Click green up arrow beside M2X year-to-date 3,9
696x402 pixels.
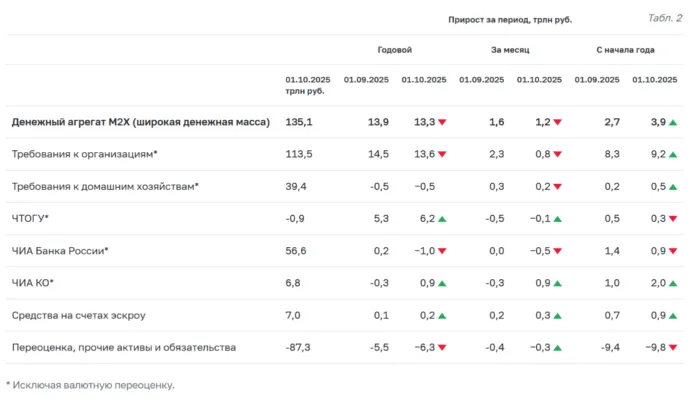(673, 122)
